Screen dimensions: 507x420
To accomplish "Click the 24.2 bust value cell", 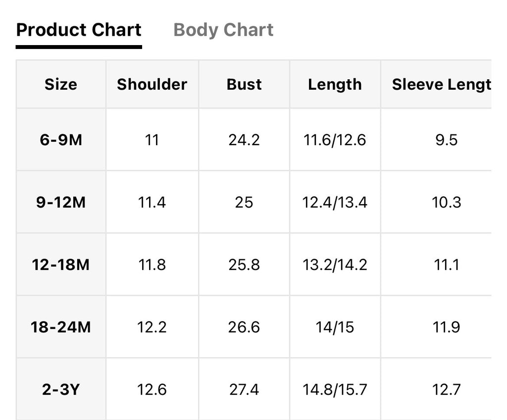I will pos(244,140).
